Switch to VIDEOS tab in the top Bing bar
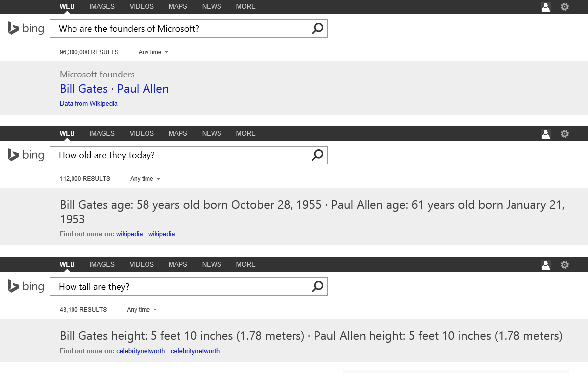The image size is (588, 373). [x=142, y=7]
